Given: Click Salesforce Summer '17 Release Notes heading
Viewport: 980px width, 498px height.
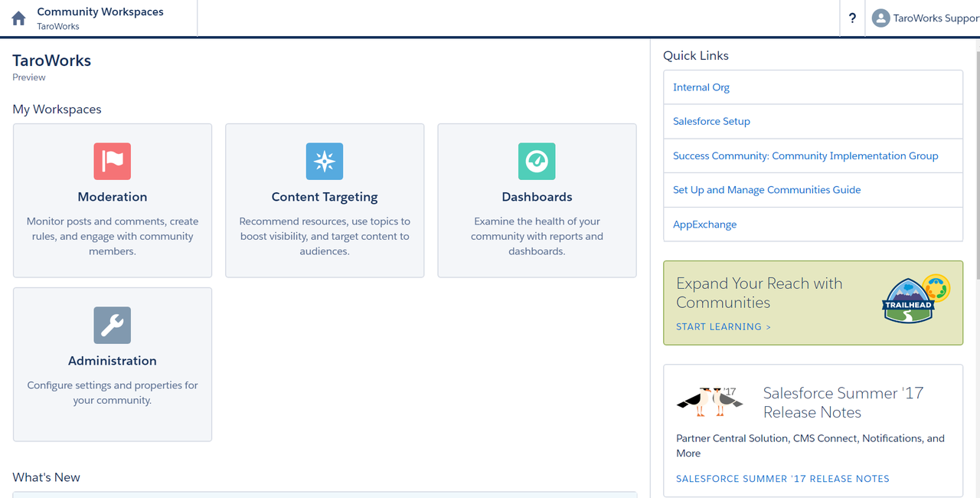Looking at the screenshot, I should click(843, 402).
